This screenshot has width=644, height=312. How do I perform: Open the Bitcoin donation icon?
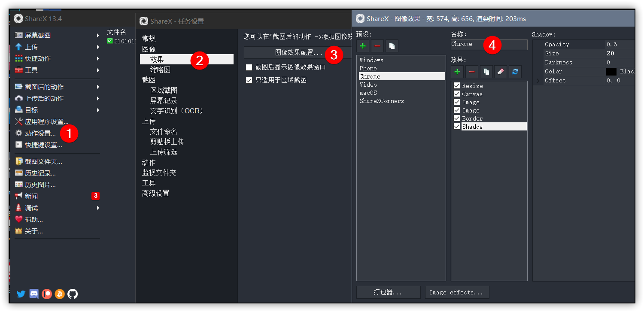pos(60,294)
